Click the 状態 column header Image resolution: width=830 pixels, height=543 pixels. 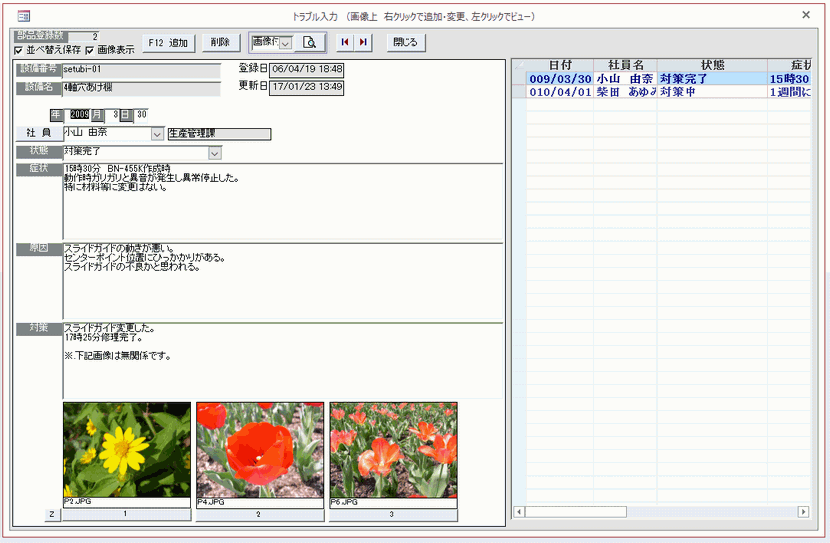(x=712, y=65)
